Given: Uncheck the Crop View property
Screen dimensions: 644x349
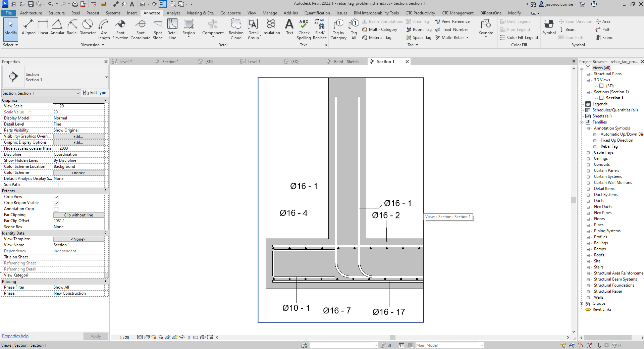Looking at the screenshot, I should tap(56, 197).
